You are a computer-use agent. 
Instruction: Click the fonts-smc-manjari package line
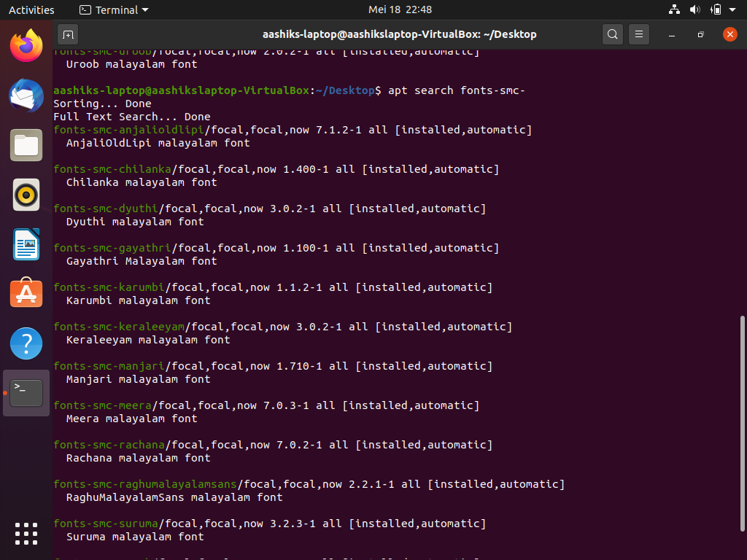[109, 366]
